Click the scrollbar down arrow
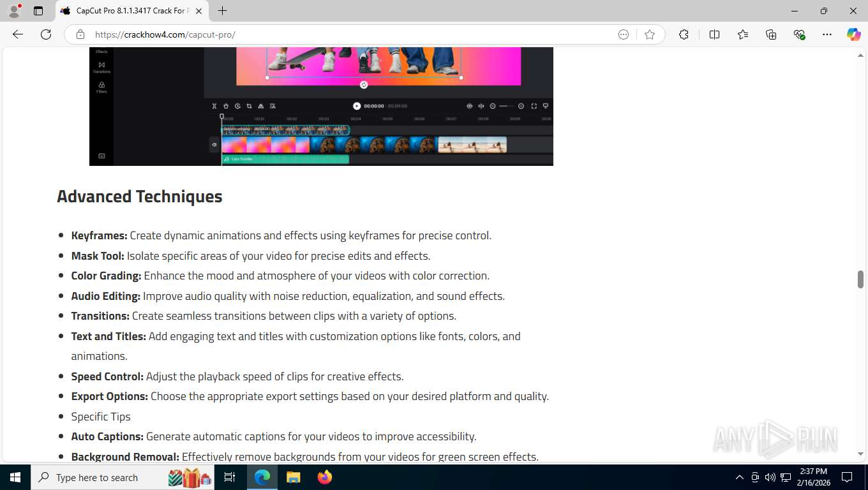 [860, 454]
